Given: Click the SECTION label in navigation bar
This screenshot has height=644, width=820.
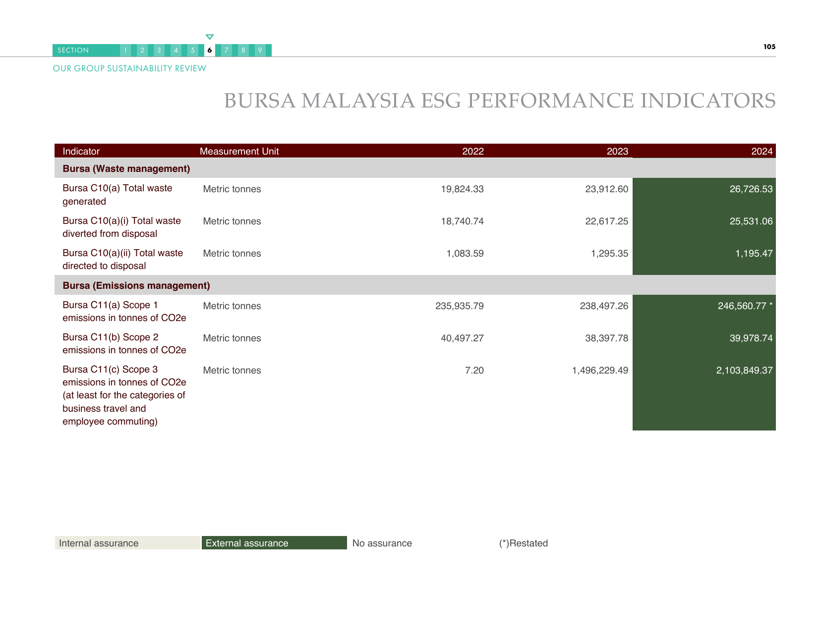Looking at the screenshot, I should click(x=73, y=50).
